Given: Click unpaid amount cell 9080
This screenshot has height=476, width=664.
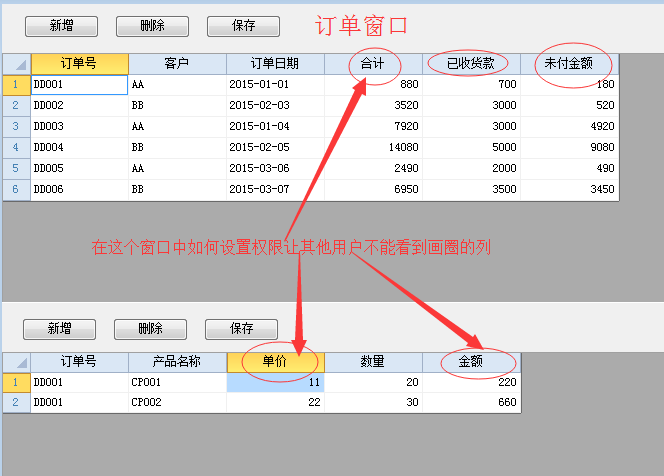Looking at the screenshot, I should (569, 147).
